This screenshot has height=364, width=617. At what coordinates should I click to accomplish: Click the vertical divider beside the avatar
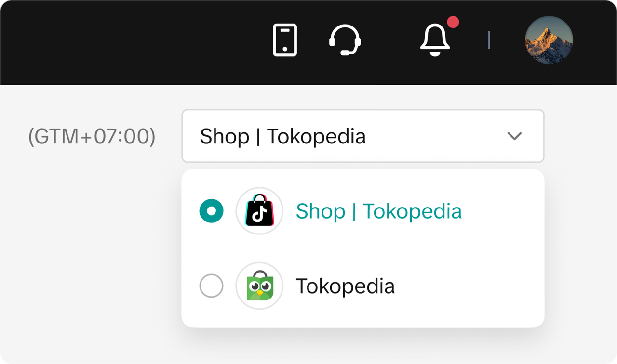(x=489, y=40)
